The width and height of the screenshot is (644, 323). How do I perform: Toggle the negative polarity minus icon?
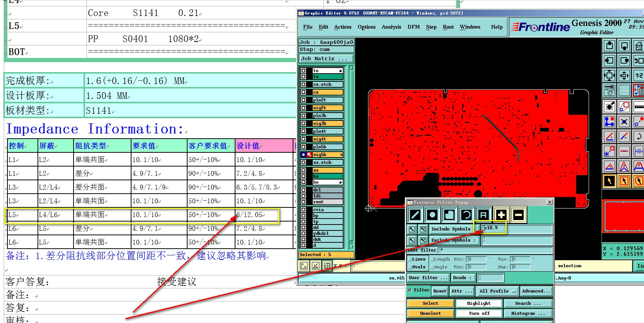(x=518, y=214)
